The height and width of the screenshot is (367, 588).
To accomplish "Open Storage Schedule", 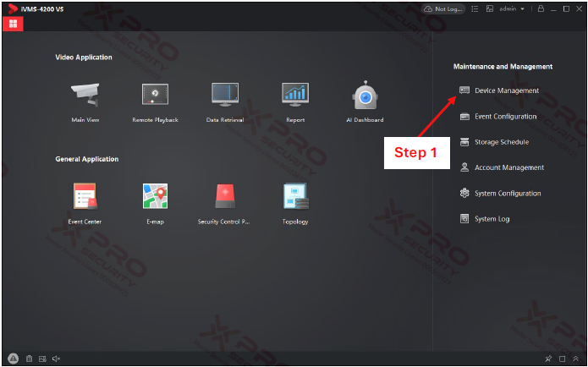I will tap(494, 142).
